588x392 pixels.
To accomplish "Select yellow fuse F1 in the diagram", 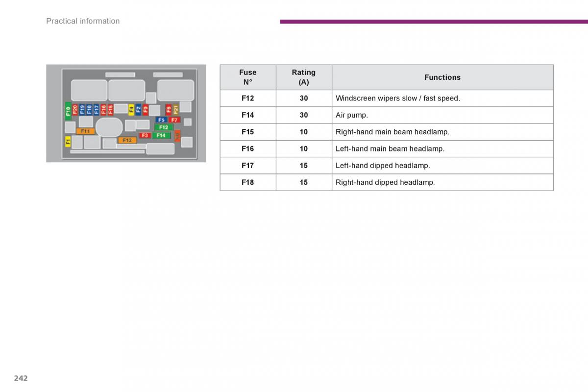I will tap(68, 142).
